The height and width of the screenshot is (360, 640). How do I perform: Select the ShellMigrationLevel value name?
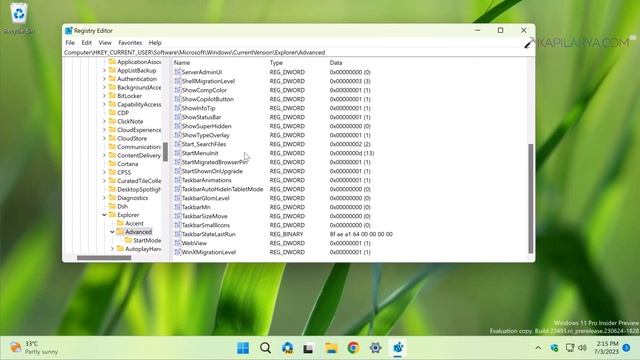click(208, 81)
